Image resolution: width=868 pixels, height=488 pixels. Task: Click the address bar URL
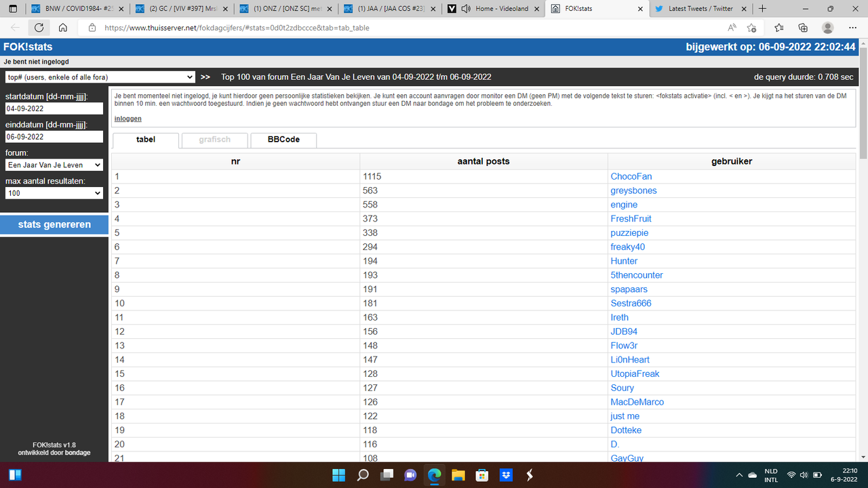237,28
